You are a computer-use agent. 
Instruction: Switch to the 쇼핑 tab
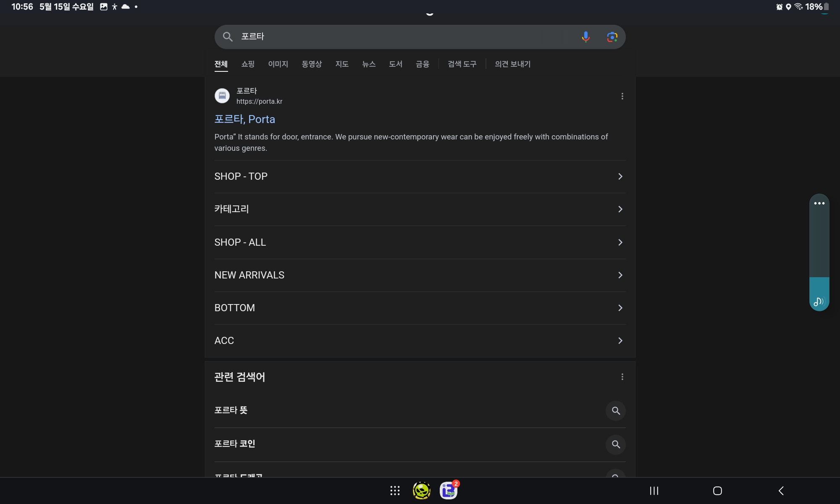248,64
